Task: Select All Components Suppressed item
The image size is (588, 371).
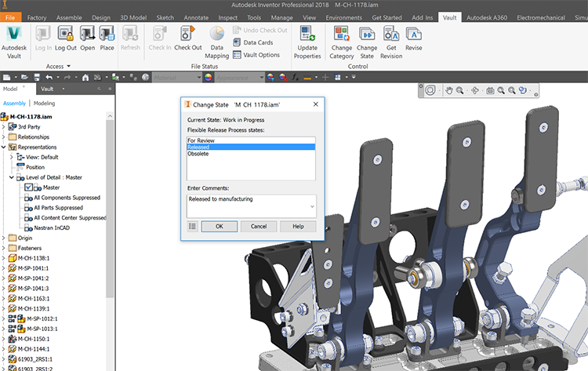Action: pos(67,198)
